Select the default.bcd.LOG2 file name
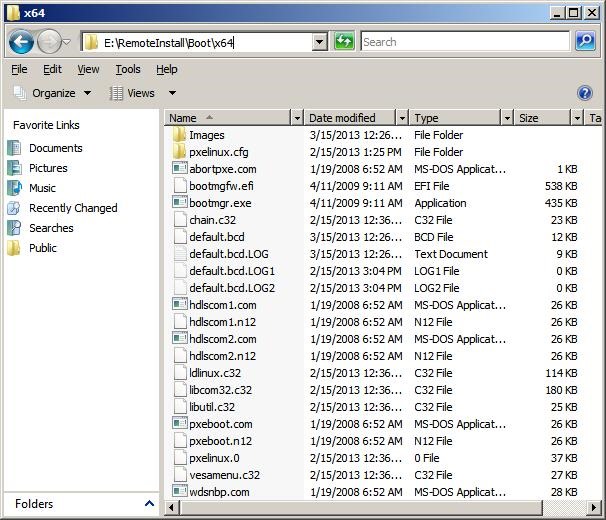The width and height of the screenshot is (606, 520). pyautogui.click(x=232, y=288)
